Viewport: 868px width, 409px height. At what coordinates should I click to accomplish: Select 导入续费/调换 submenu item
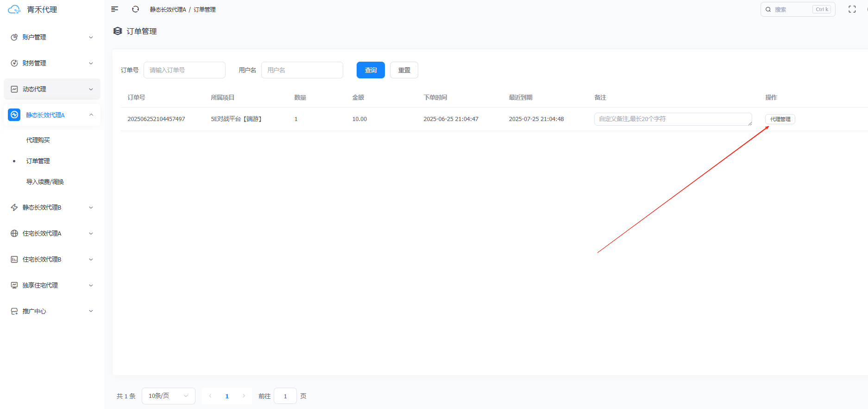pos(45,182)
